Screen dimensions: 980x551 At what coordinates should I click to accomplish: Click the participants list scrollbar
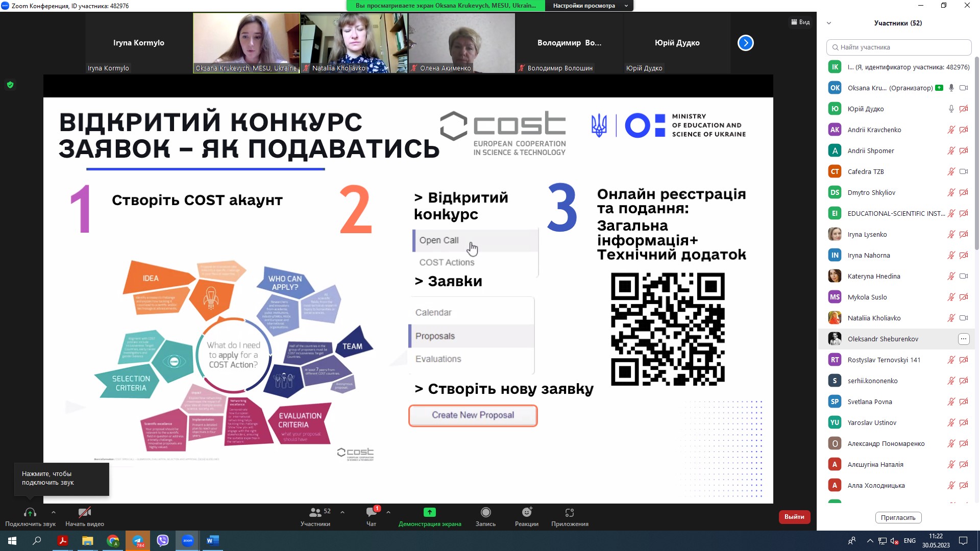tap(977, 153)
